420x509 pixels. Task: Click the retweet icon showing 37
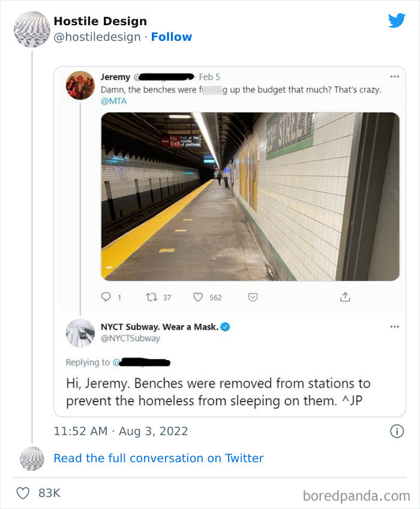pos(151,297)
